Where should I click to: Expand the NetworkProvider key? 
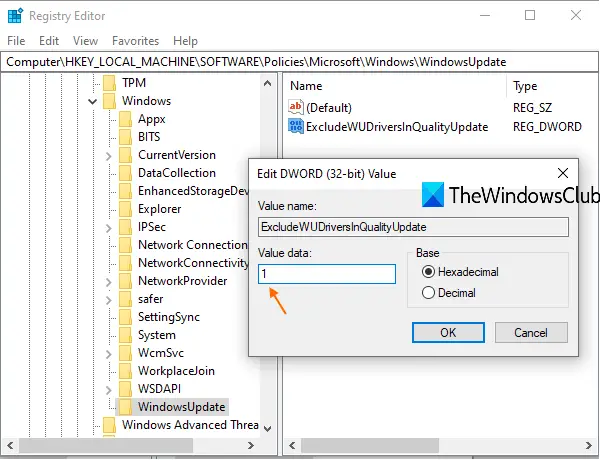tap(109, 282)
